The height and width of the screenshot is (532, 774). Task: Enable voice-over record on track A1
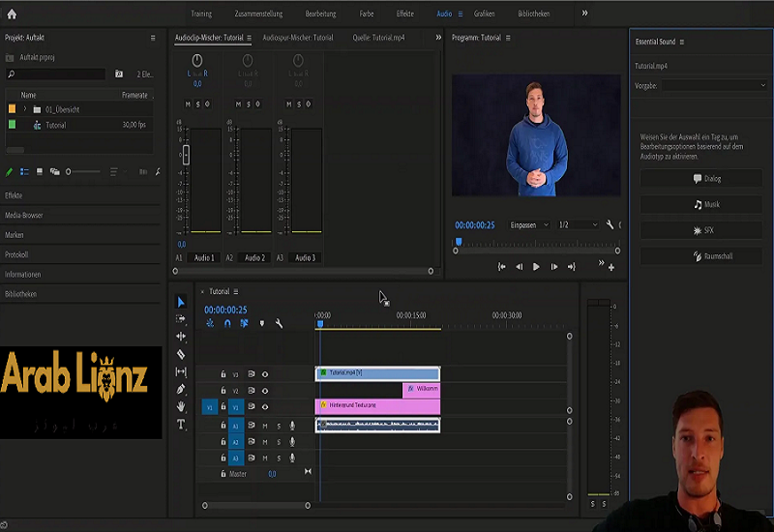pyautogui.click(x=292, y=426)
